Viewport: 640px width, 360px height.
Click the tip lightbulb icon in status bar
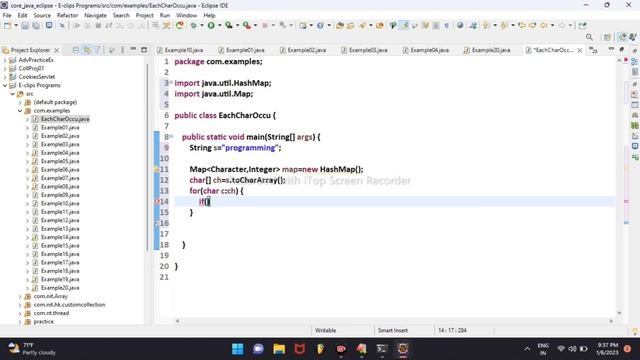pyautogui.click(x=635, y=331)
